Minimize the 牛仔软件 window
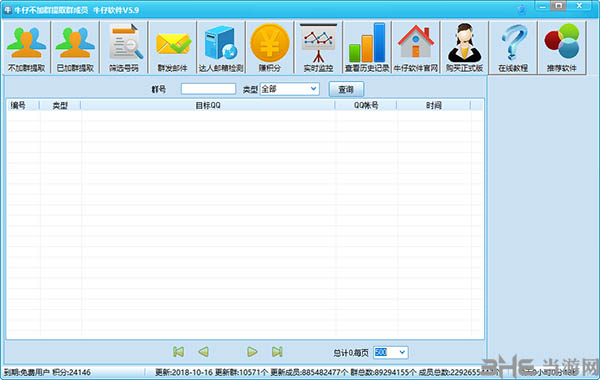The image size is (600, 380). pyautogui.click(x=543, y=6)
